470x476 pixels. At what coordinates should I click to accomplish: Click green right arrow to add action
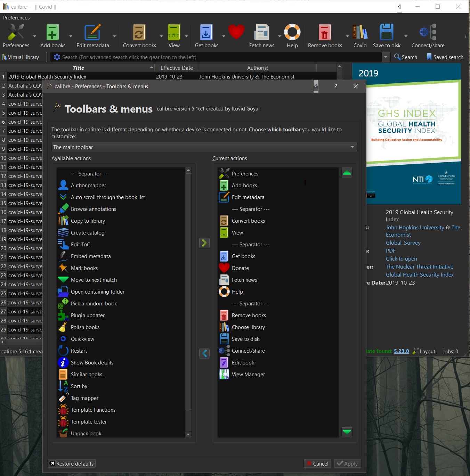click(x=204, y=243)
